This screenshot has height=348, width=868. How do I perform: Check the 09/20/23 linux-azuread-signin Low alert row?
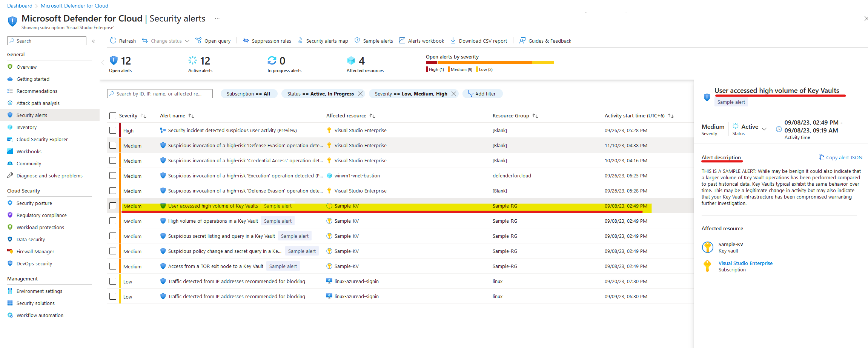click(x=113, y=281)
